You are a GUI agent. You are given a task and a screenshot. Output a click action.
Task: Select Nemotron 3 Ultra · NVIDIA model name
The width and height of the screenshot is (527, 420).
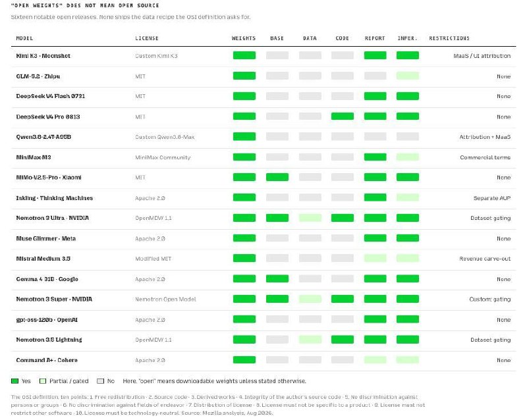53,218
